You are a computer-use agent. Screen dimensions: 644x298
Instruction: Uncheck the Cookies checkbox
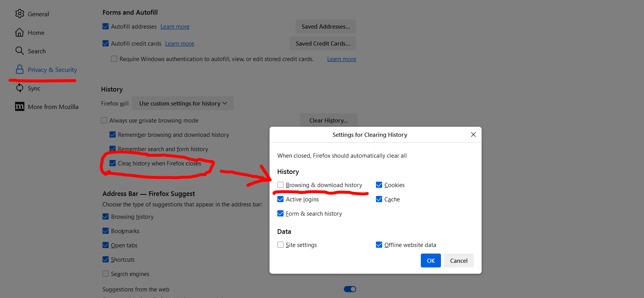click(379, 185)
